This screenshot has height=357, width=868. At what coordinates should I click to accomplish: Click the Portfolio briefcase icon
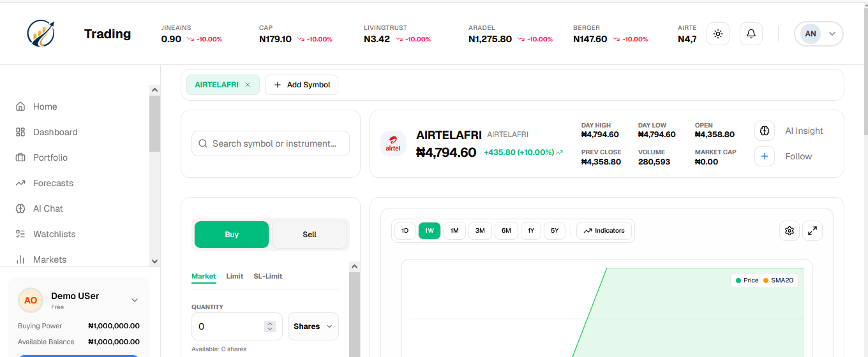20,157
